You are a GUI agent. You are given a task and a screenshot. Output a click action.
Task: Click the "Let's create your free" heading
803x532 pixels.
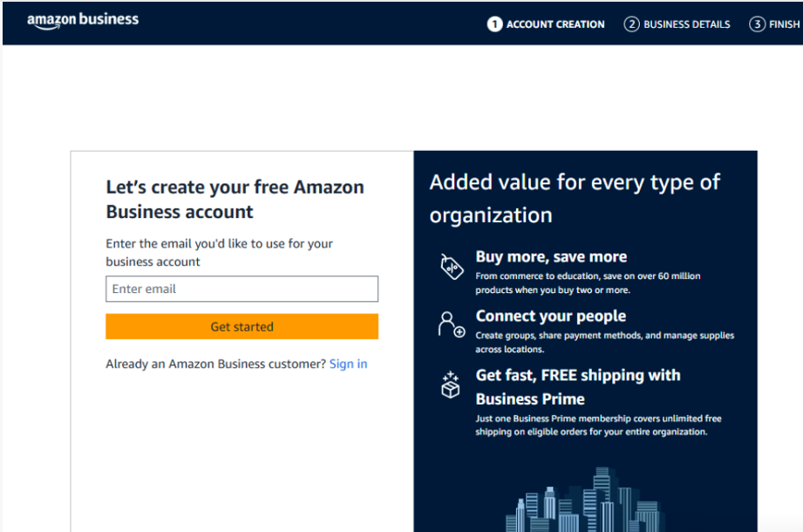235,199
